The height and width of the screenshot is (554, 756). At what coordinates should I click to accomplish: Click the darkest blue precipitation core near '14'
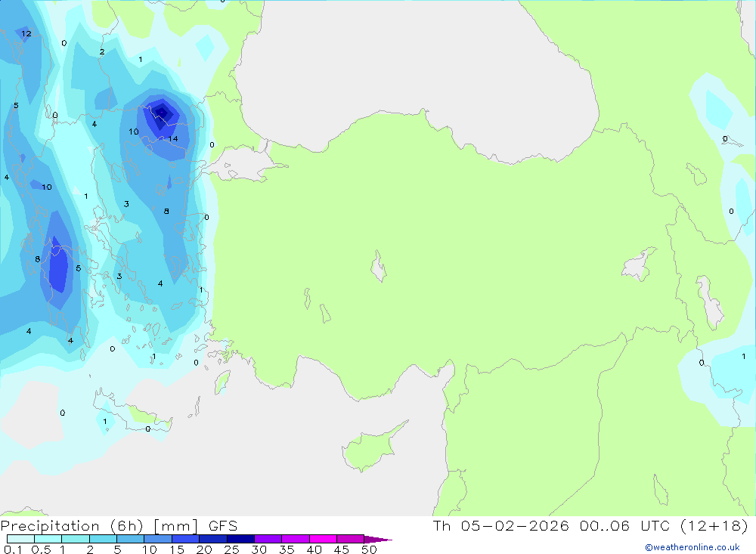point(162,114)
